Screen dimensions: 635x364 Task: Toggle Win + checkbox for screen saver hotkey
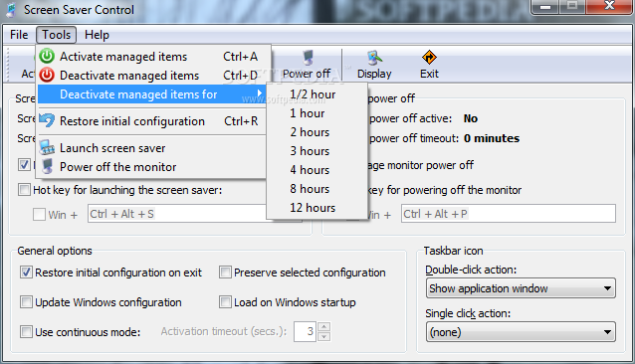[39, 214]
